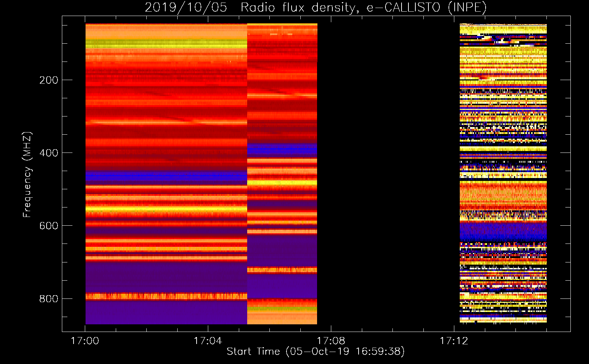Screen dimensions: 589x364
Task: Click the 'Start Time (05-Oct-19 16:59:38)' label
Action: tap(316, 351)
